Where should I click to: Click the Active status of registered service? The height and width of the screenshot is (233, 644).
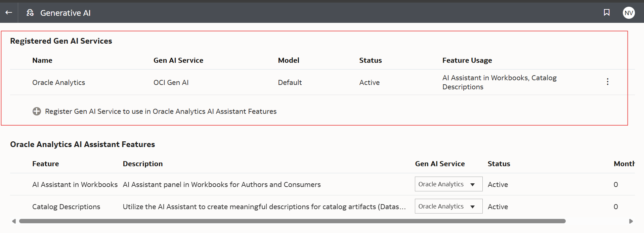pyautogui.click(x=369, y=83)
